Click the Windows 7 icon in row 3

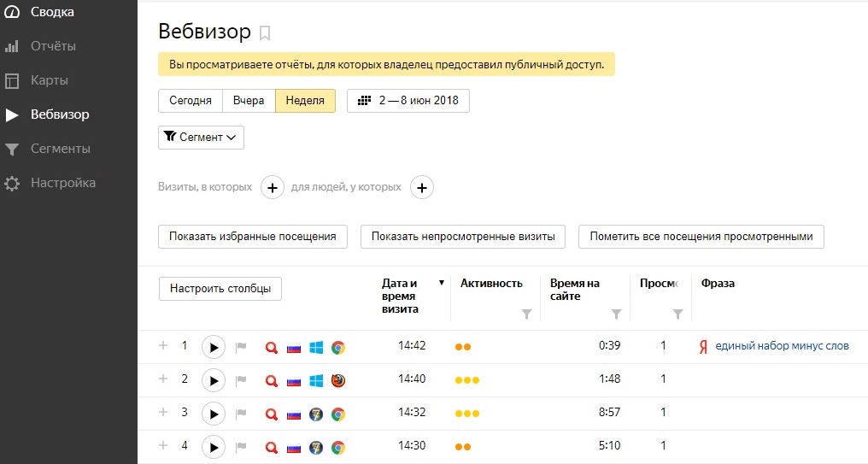pos(316,414)
